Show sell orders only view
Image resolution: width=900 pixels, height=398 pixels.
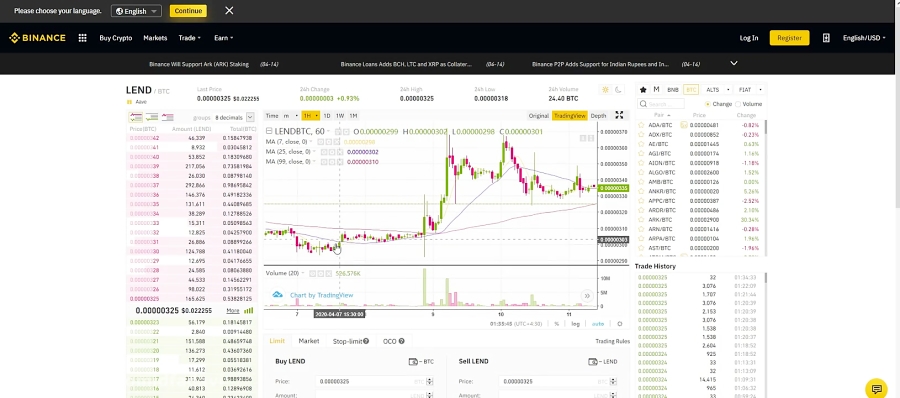[167, 117]
